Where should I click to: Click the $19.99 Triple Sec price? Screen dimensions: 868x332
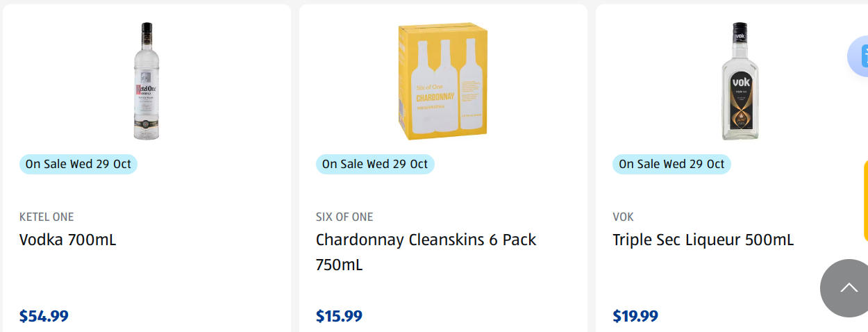pyautogui.click(x=635, y=316)
